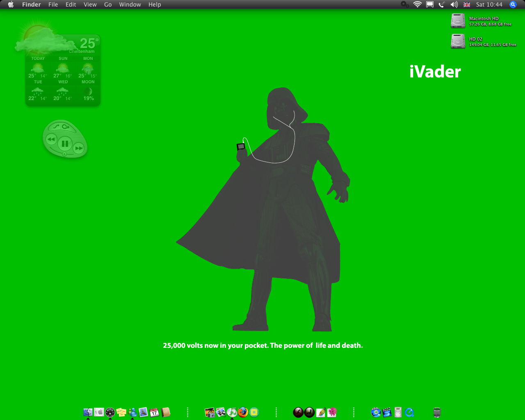The image size is (525, 420).
Task: Open the Go menu
Action: coord(108,5)
